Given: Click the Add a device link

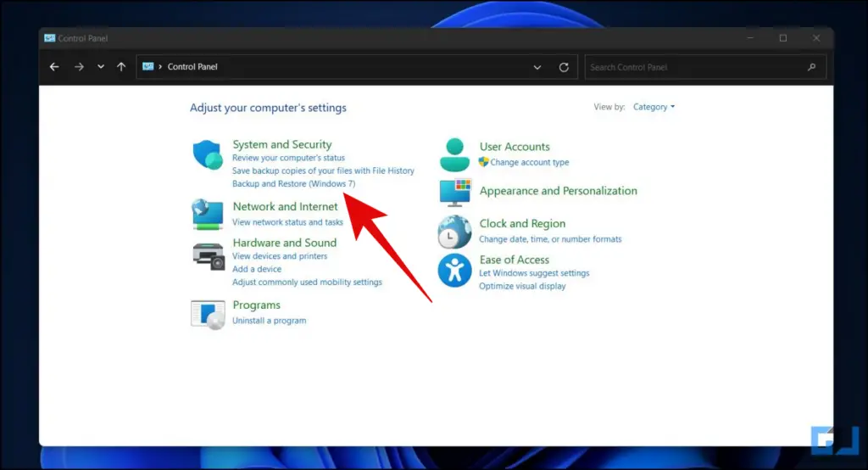Looking at the screenshot, I should (x=257, y=269).
